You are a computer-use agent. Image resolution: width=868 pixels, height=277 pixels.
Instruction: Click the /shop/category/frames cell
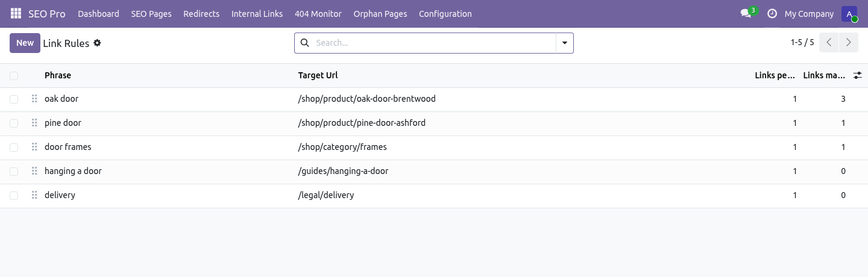(x=342, y=147)
